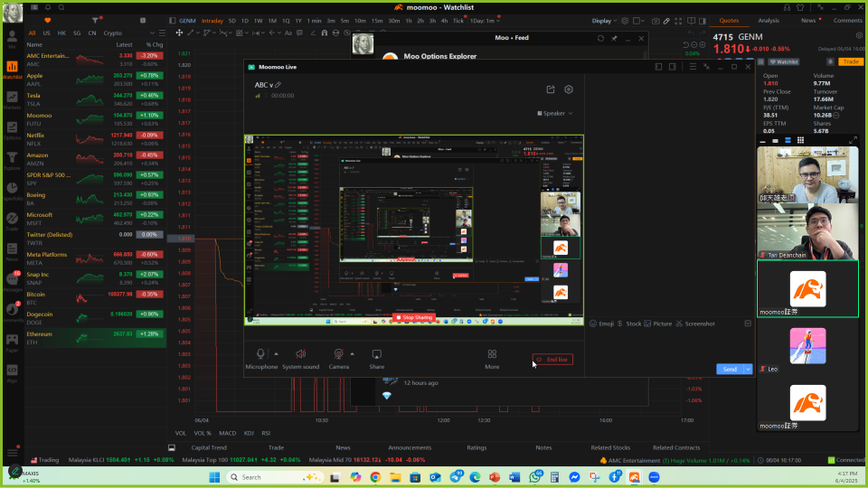Click the orange Trade button
Image resolution: width=868 pixels, height=488 pixels.
pos(851,62)
